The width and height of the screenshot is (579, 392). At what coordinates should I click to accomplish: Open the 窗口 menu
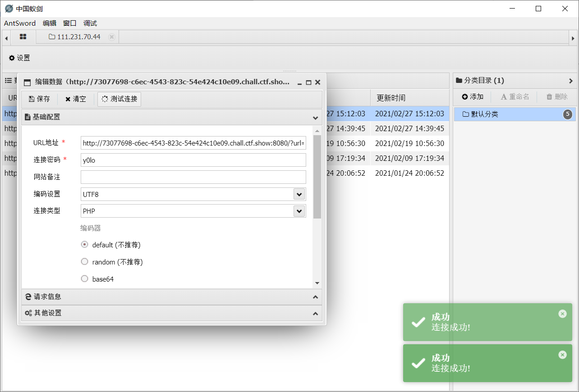point(70,23)
